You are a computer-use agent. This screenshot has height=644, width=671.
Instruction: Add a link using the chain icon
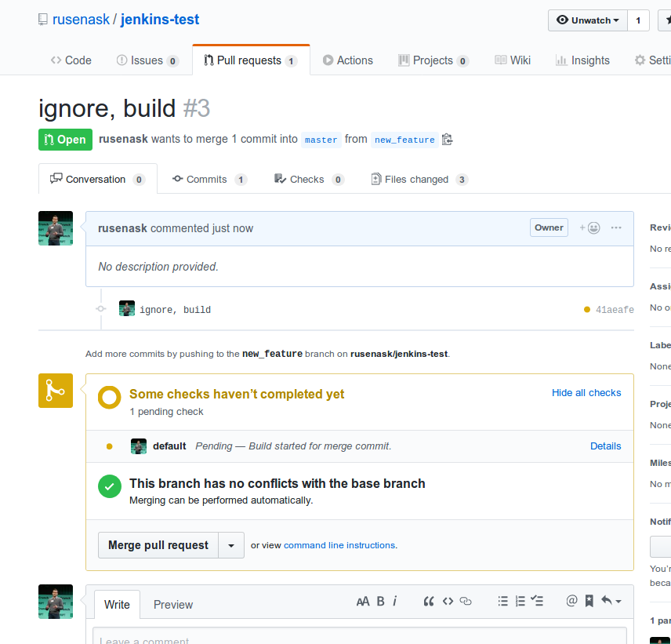click(x=466, y=602)
